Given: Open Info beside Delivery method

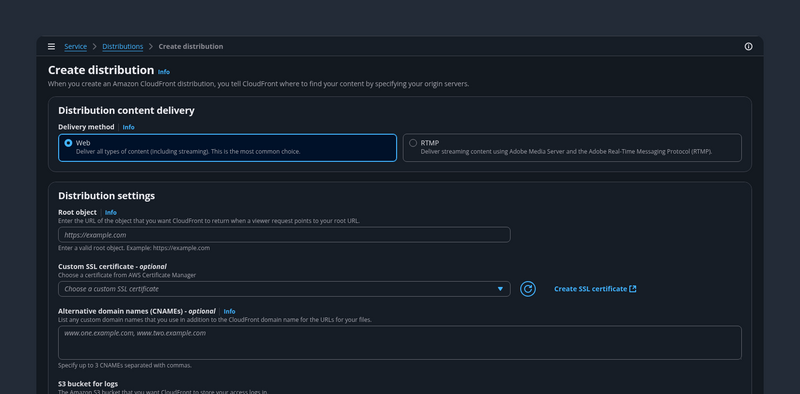Looking at the screenshot, I should point(129,127).
